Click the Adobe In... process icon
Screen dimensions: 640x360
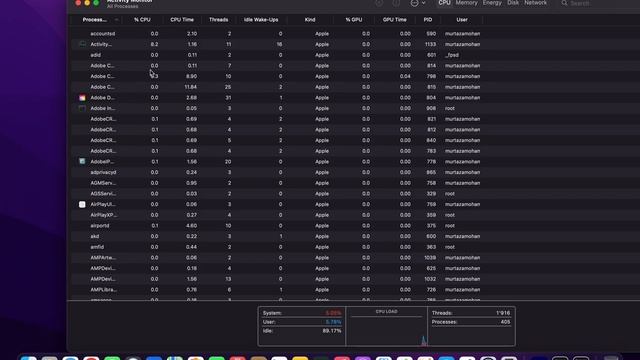point(82,108)
